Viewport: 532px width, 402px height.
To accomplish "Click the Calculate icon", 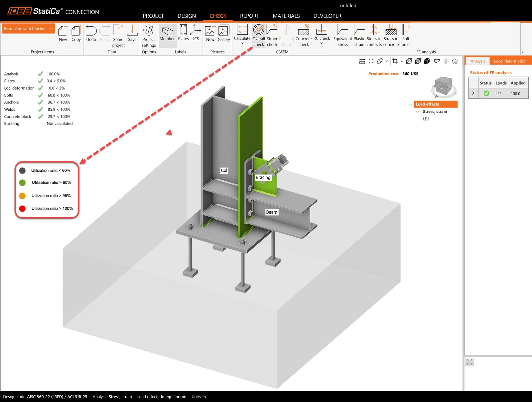I will point(242,30).
